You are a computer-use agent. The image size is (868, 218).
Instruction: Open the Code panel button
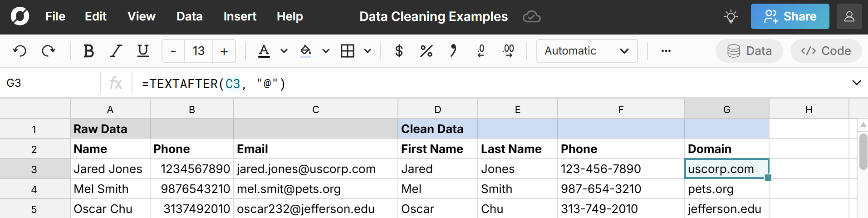point(826,51)
